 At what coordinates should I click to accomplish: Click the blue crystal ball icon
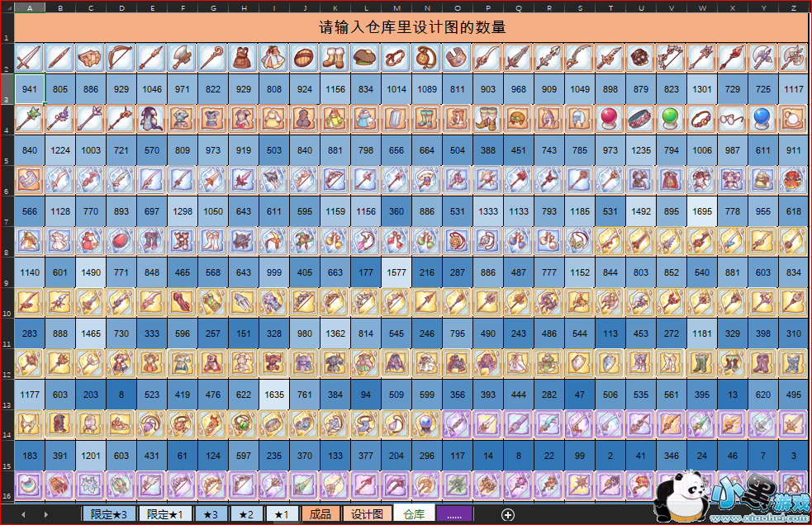coord(762,119)
